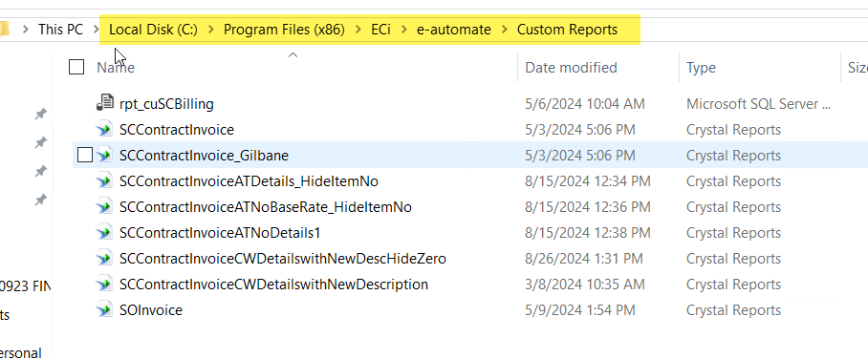Screen dimensions: 868x359
Task: Sort files by Name column
Action: click(116, 68)
